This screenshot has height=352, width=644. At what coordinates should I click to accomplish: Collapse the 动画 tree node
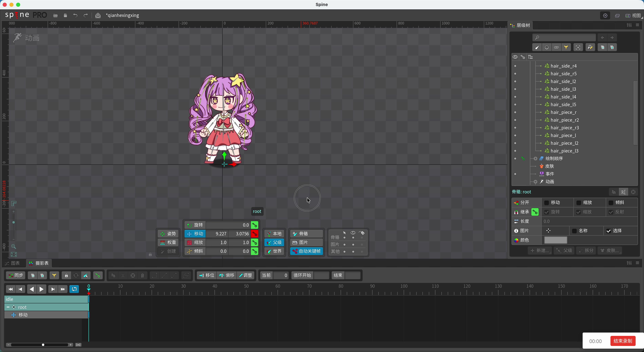(x=535, y=182)
